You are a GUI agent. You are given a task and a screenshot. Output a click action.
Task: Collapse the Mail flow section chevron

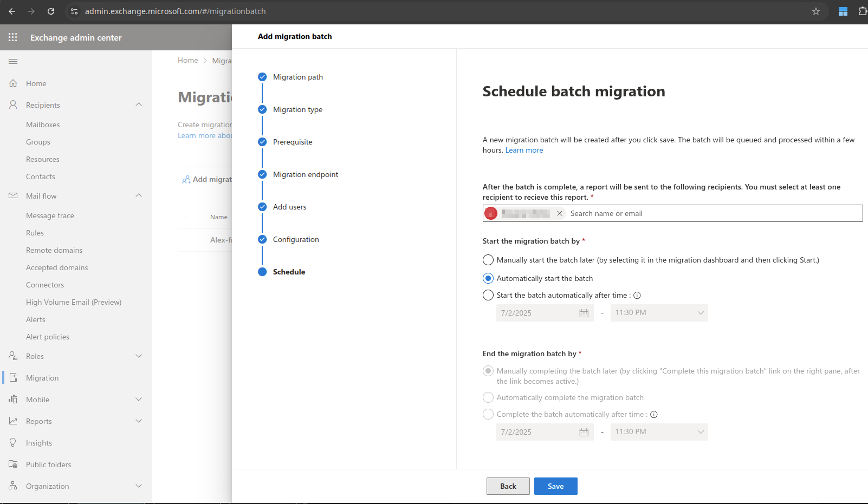tap(139, 195)
